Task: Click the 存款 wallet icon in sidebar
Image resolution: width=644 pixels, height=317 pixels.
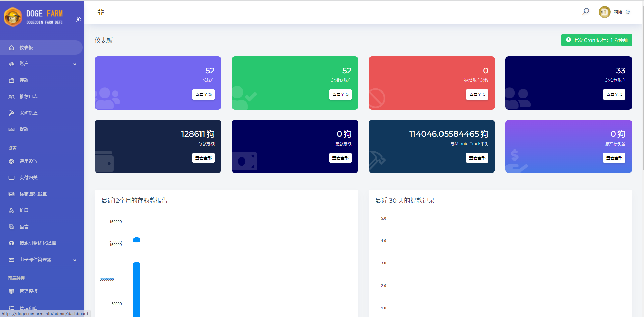Action: click(11, 80)
